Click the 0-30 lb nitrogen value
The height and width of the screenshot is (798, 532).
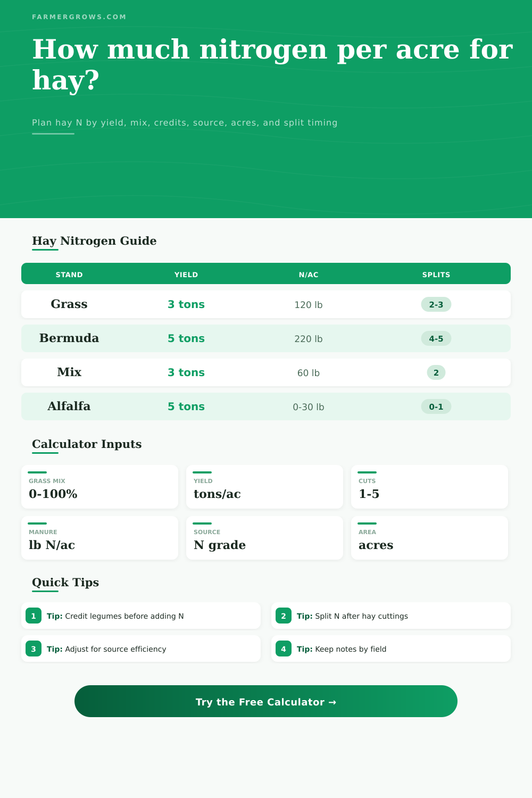point(309,407)
